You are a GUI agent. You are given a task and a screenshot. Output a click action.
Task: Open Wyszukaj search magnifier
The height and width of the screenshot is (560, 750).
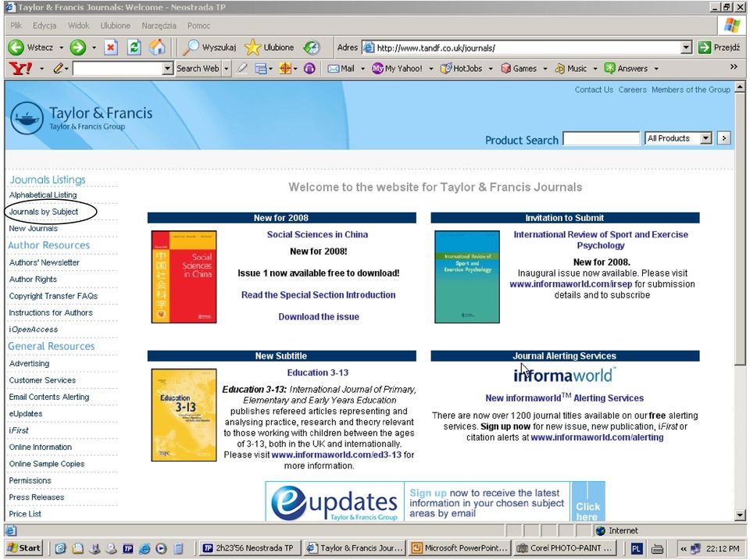click(191, 48)
